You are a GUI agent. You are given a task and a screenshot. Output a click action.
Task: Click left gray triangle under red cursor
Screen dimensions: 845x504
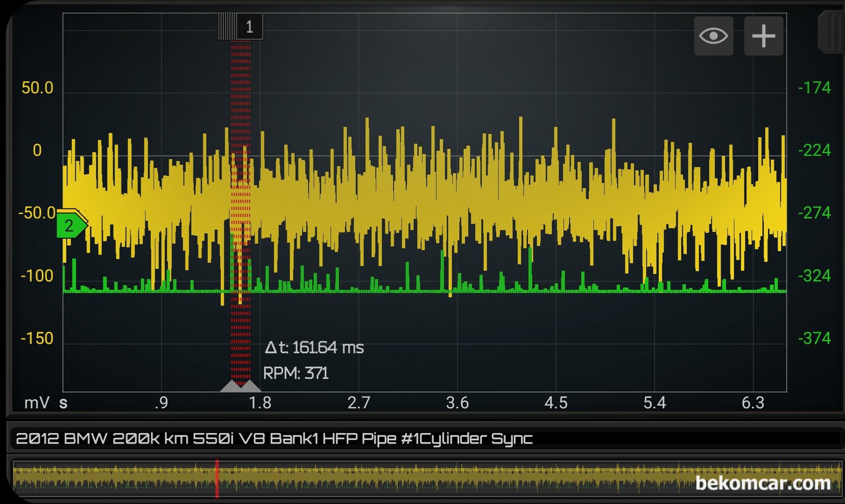click(x=231, y=386)
